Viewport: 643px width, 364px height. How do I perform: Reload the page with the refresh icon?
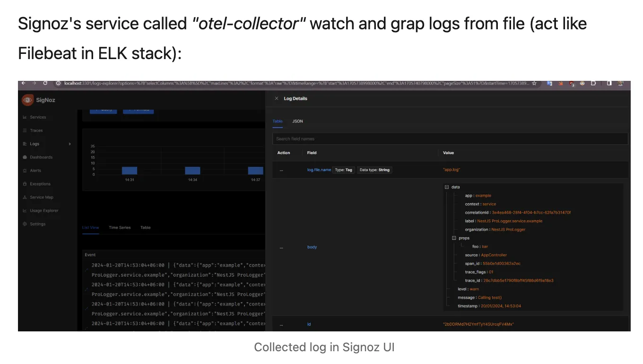[45, 83]
